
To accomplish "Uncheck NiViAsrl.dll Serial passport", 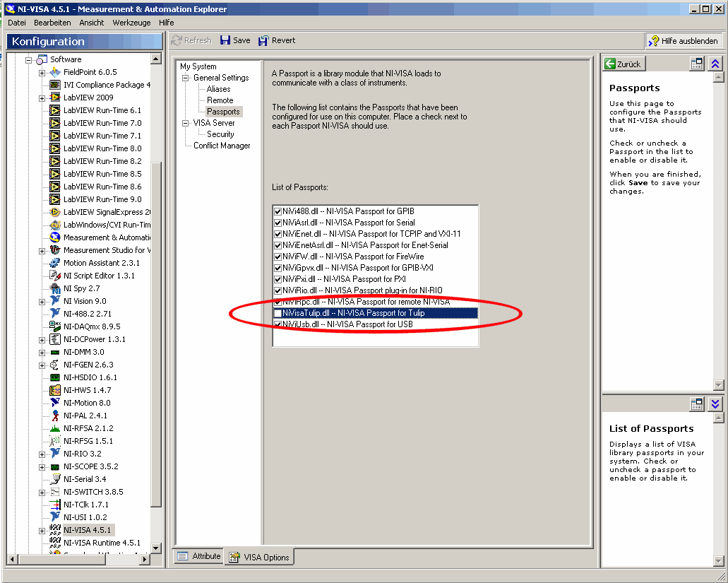I will pos(278,223).
